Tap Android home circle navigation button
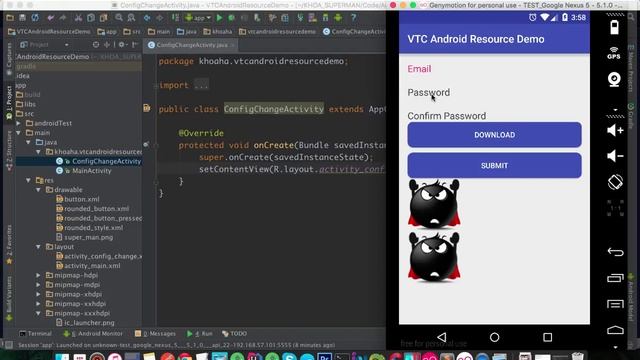 [494, 337]
